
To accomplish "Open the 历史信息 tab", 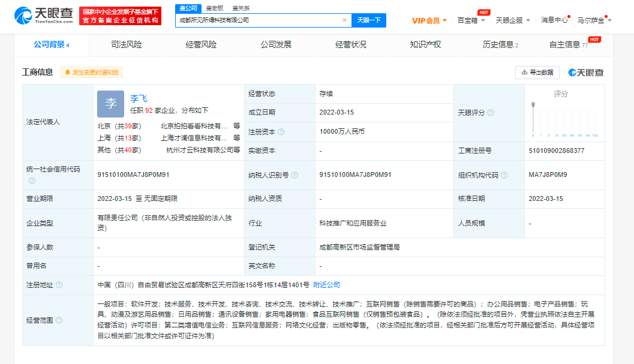I will pyautogui.click(x=500, y=44).
